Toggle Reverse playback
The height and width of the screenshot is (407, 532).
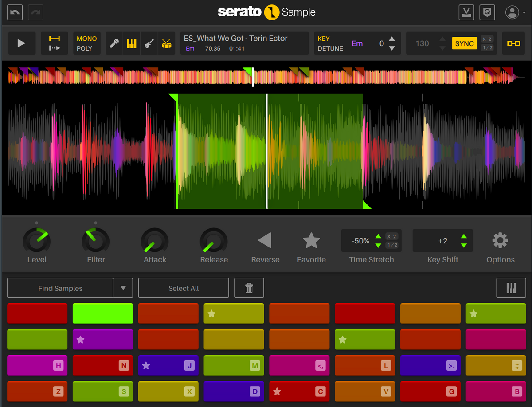[x=265, y=239]
